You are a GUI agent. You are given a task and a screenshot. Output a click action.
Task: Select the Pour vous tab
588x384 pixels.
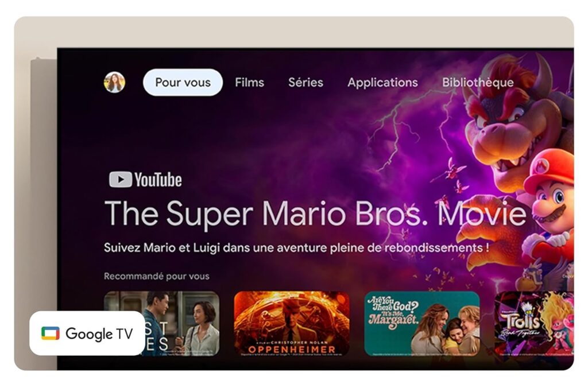183,82
